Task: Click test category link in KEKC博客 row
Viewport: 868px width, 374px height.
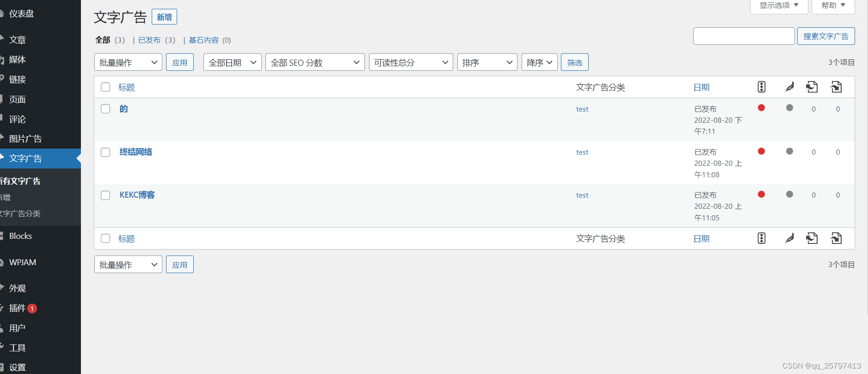Action: pos(582,195)
